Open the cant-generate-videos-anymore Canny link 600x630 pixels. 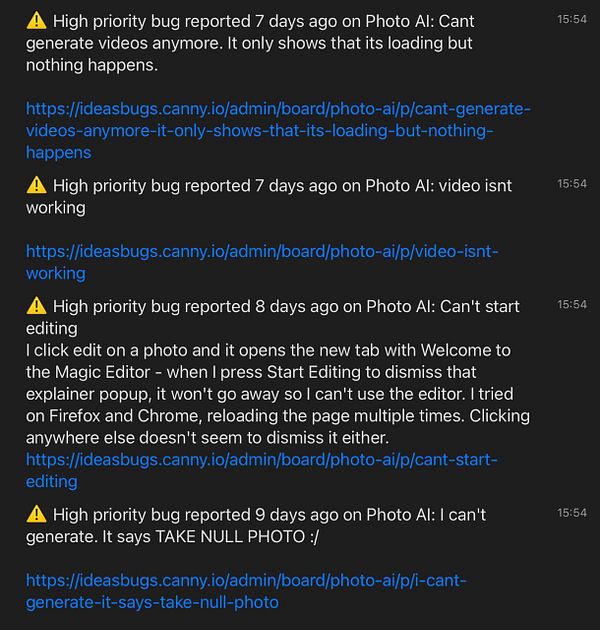(278, 131)
